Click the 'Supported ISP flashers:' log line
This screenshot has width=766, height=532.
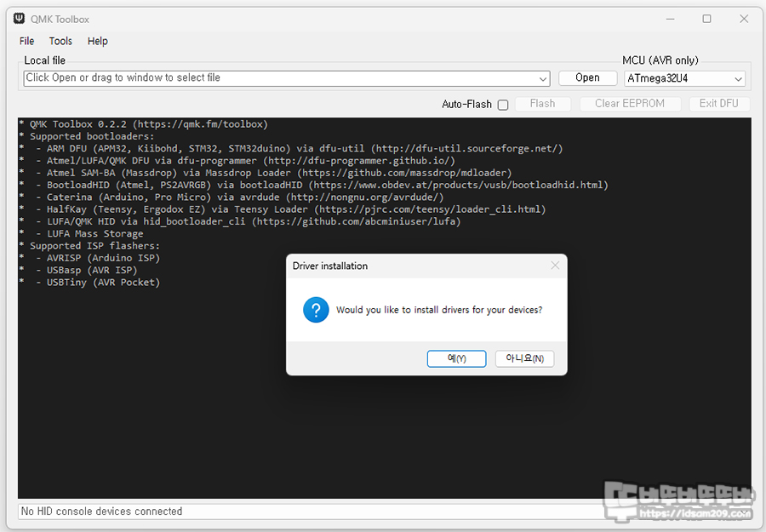[x=89, y=246]
